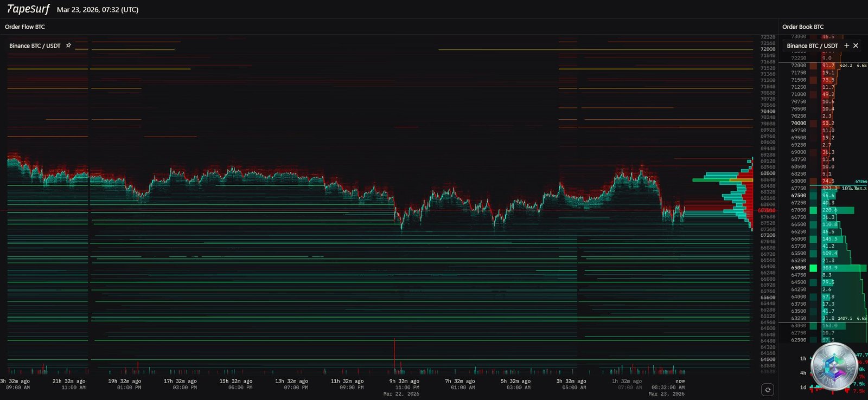Image resolution: width=868 pixels, height=400 pixels.
Task: Click the '19h 32m ago' time axis label
Action: tap(124, 381)
